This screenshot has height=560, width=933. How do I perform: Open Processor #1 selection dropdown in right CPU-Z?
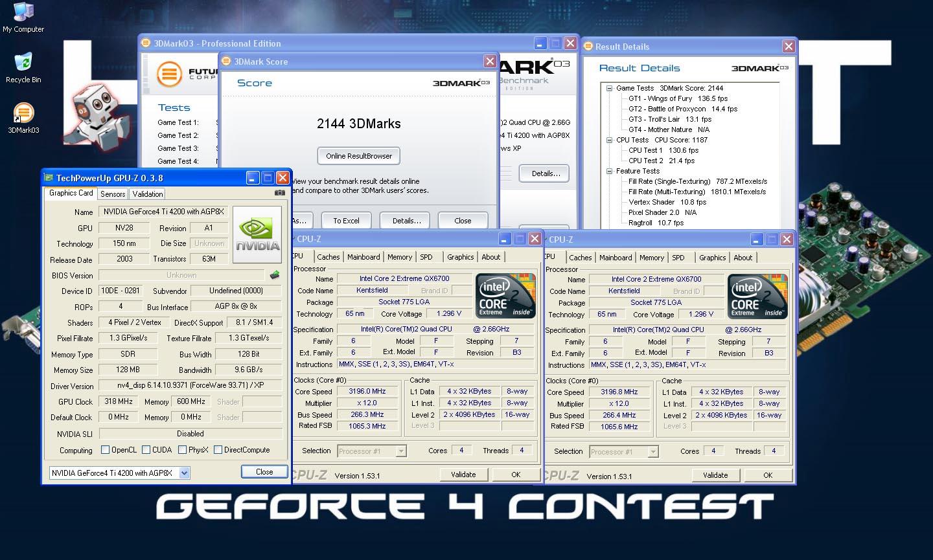click(653, 452)
